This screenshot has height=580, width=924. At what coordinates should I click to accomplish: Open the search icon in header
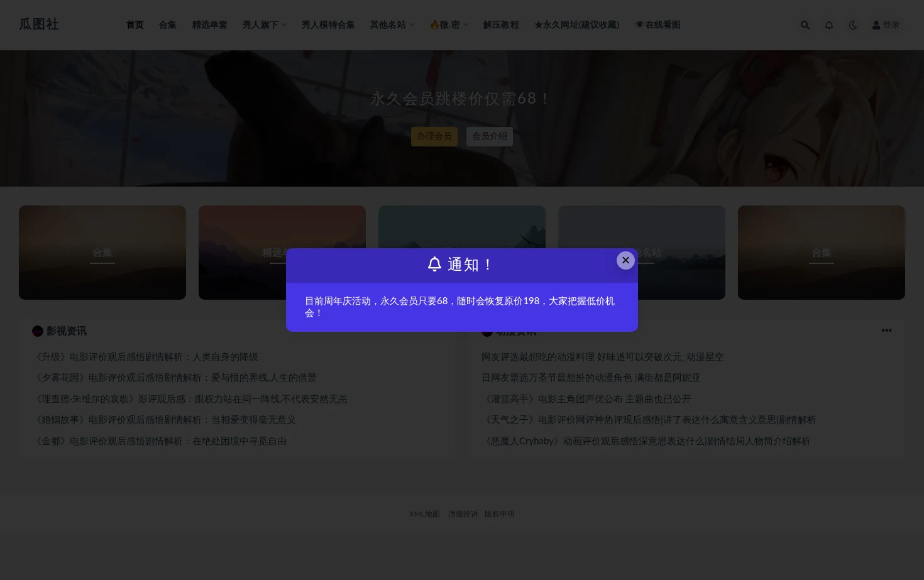(x=805, y=25)
